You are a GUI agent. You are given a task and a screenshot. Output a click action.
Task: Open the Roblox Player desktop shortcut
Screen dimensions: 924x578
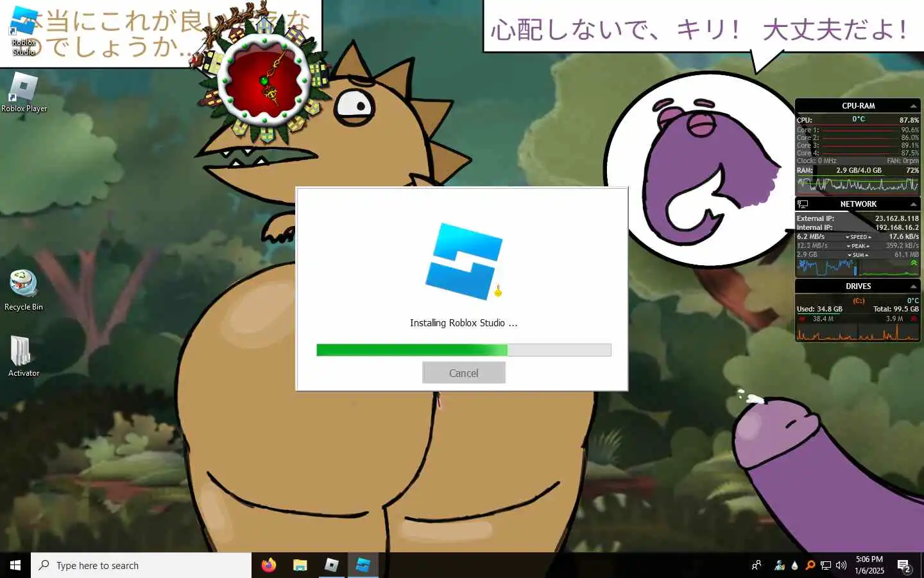coord(24,92)
